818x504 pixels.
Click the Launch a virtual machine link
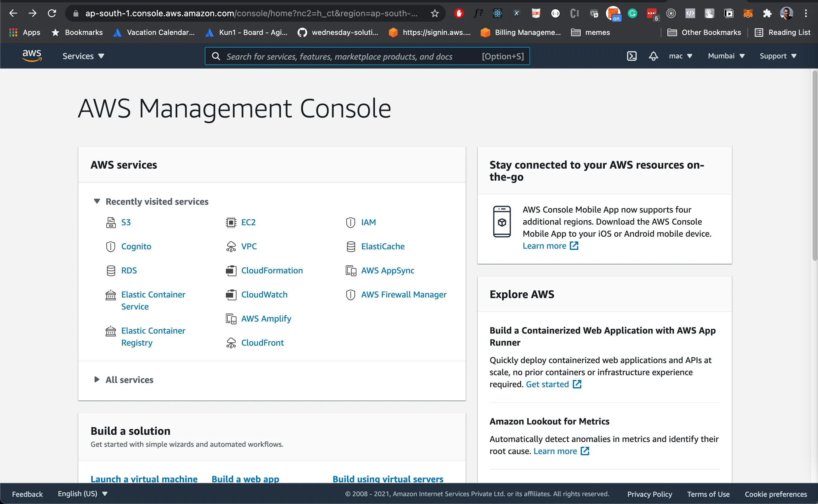pos(144,479)
